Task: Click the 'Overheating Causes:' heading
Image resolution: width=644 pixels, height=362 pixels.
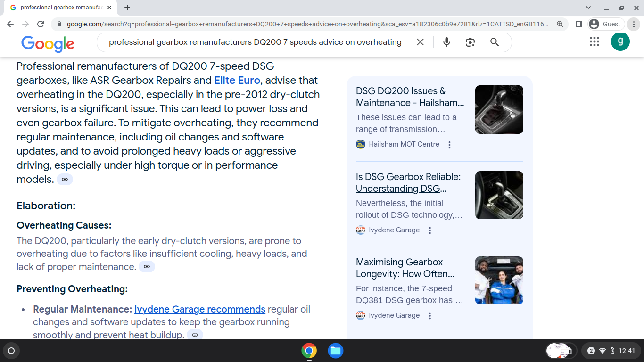Action: click(64, 225)
